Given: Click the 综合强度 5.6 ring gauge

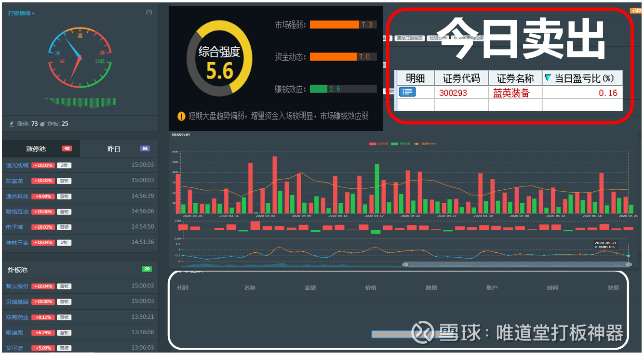Looking at the screenshot, I should pyautogui.click(x=219, y=59).
